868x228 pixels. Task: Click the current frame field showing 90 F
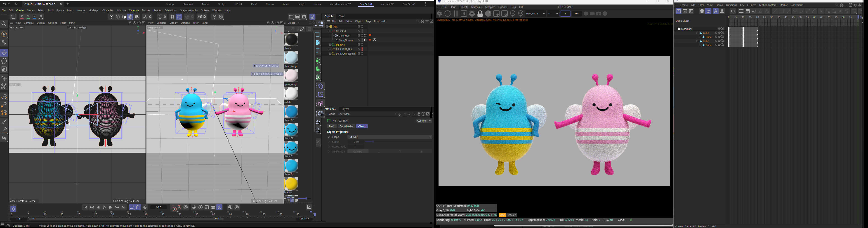[159, 207]
